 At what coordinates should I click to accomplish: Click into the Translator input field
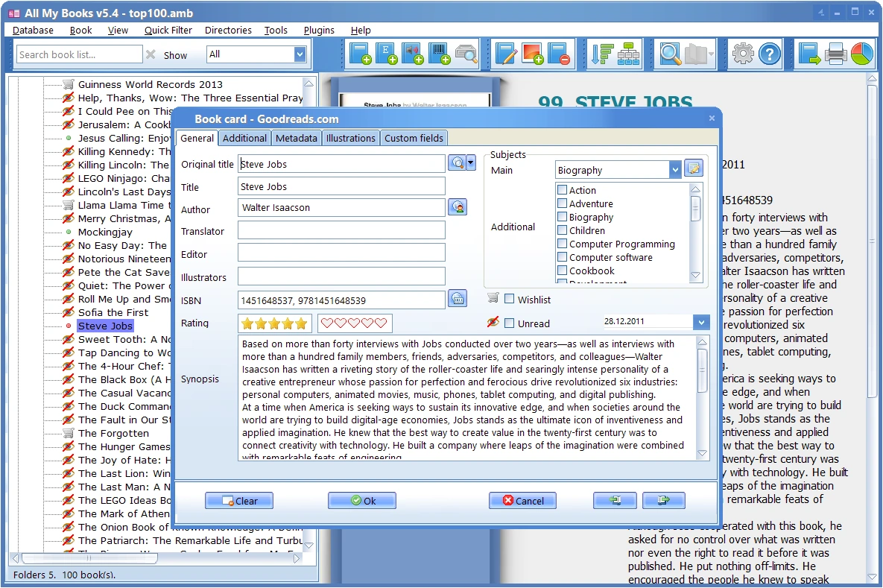341,230
